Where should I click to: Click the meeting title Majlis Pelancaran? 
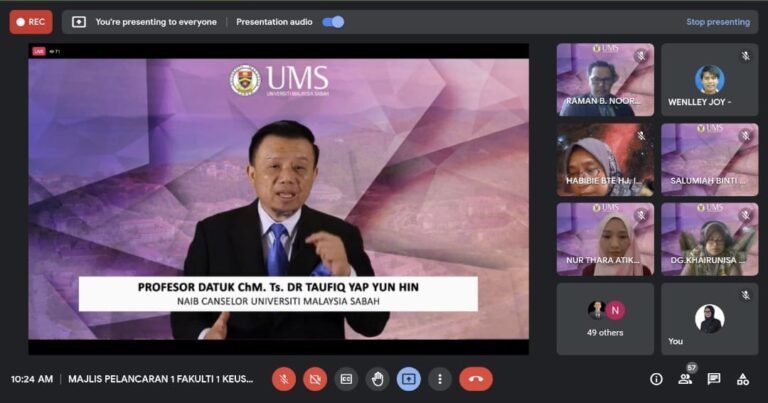point(160,379)
